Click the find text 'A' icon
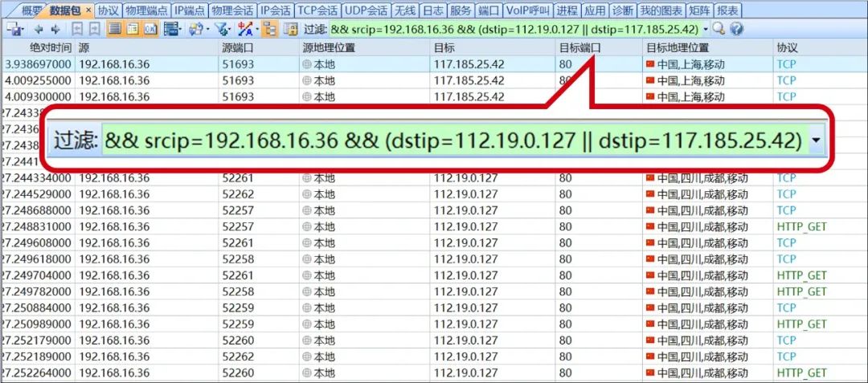This screenshot has width=868, height=383. pyautogui.click(x=244, y=29)
